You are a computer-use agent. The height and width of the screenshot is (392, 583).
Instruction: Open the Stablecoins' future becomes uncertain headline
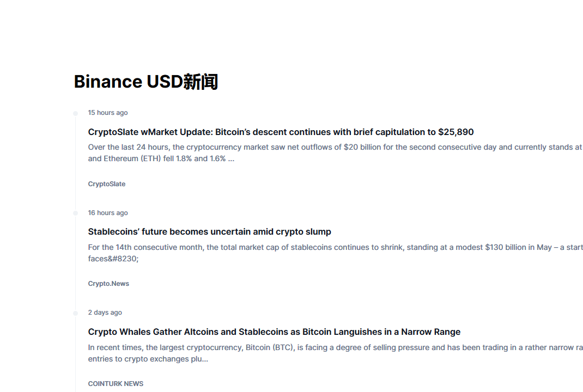(x=209, y=232)
